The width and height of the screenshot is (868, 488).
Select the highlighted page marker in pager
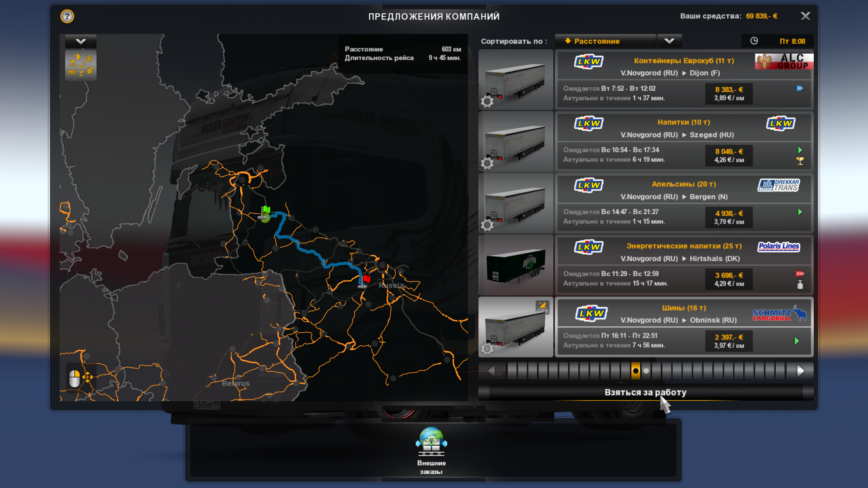(x=636, y=371)
